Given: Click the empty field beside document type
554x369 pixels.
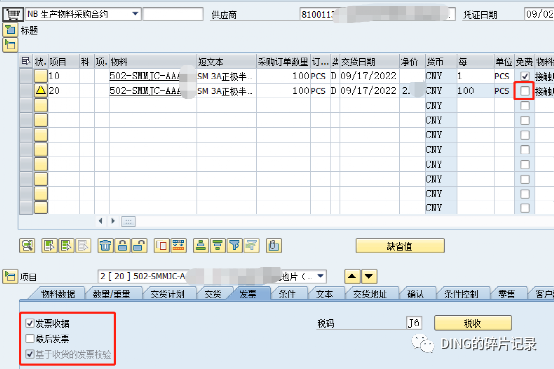Looking at the screenshot, I should tap(173, 14).
